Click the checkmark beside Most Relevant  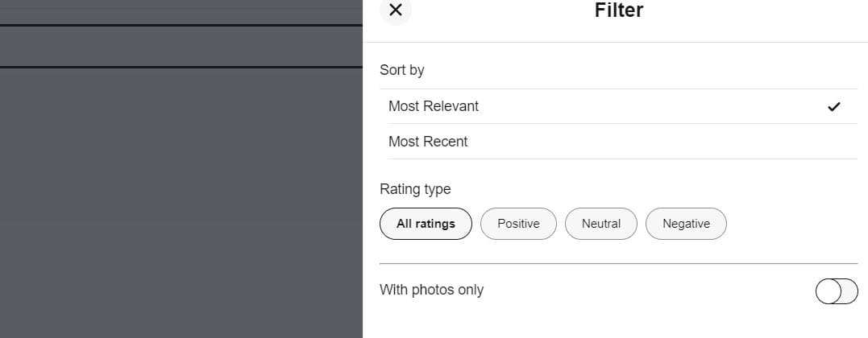click(834, 106)
